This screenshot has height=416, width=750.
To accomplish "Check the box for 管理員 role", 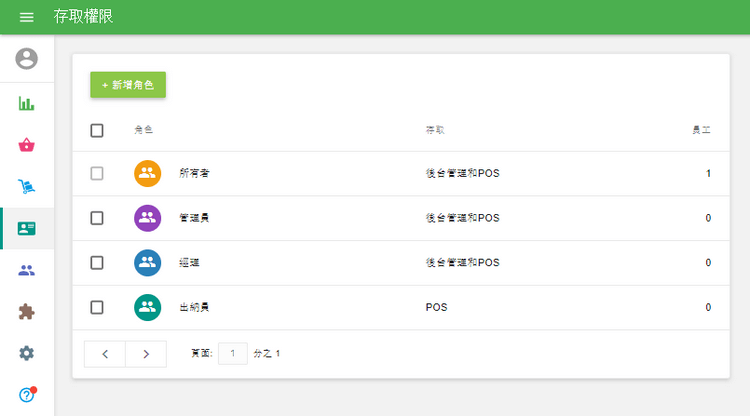I will (97, 218).
